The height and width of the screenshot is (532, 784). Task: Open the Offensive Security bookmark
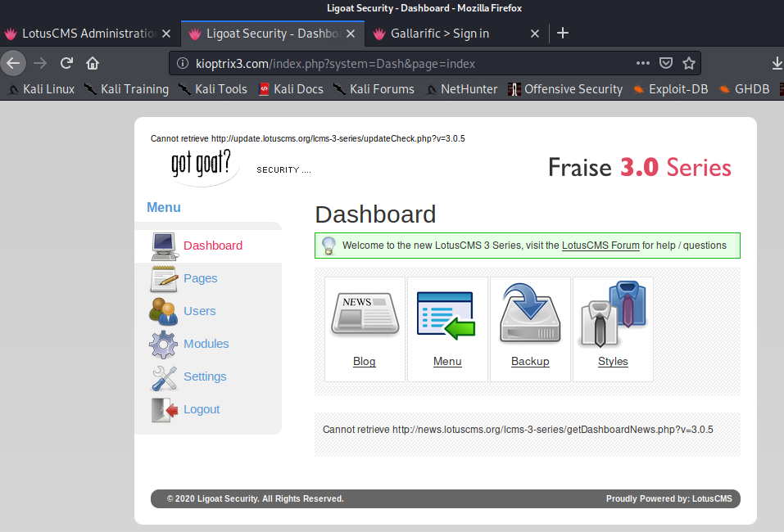(565, 89)
